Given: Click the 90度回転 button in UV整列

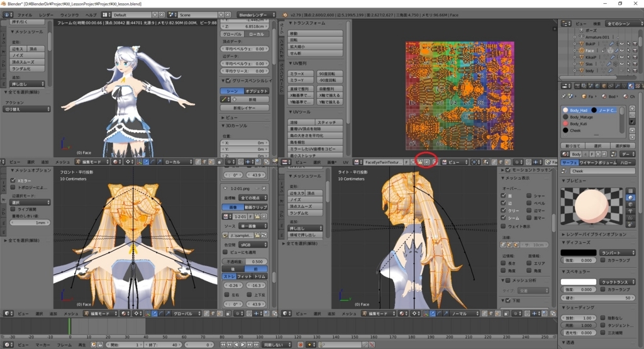Looking at the screenshot, I should (x=330, y=74).
